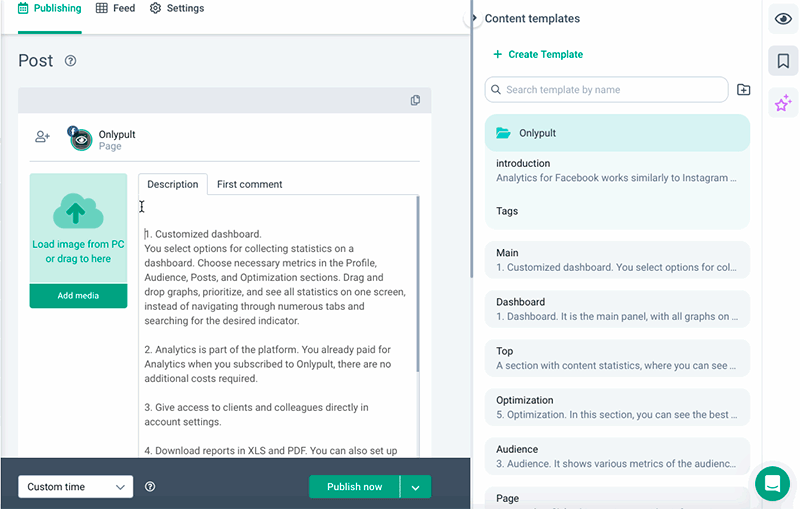Open the Settings tab
Viewport: 800px width, 509px height.
(x=177, y=8)
